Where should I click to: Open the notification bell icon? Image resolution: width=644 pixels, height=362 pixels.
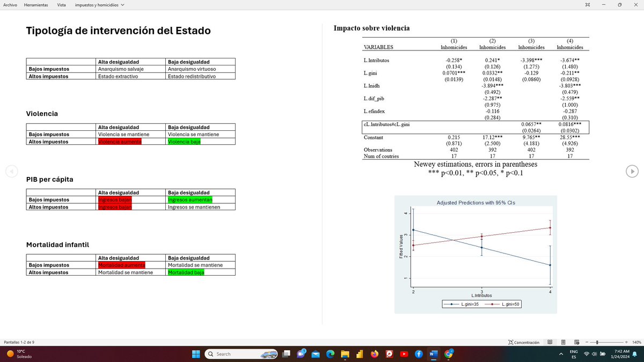point(635,354)
